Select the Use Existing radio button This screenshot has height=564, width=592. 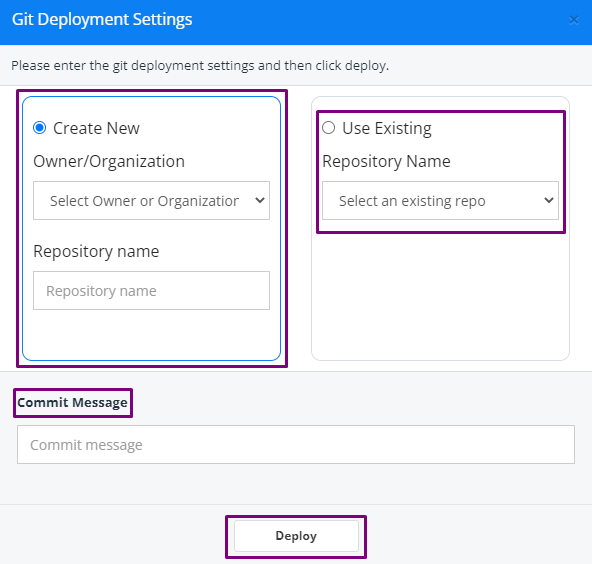pos(328,128)
